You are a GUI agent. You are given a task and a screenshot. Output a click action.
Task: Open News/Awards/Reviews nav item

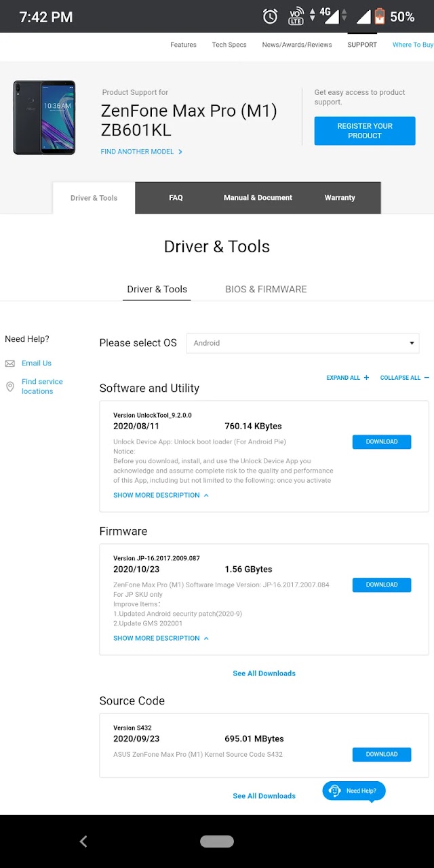[x=297, y=45]
